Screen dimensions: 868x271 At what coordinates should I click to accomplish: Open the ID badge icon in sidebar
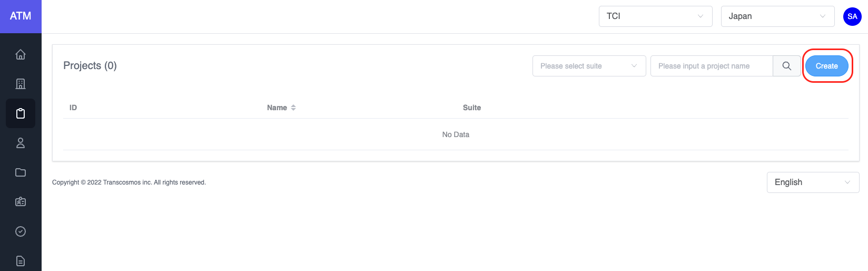21,202
